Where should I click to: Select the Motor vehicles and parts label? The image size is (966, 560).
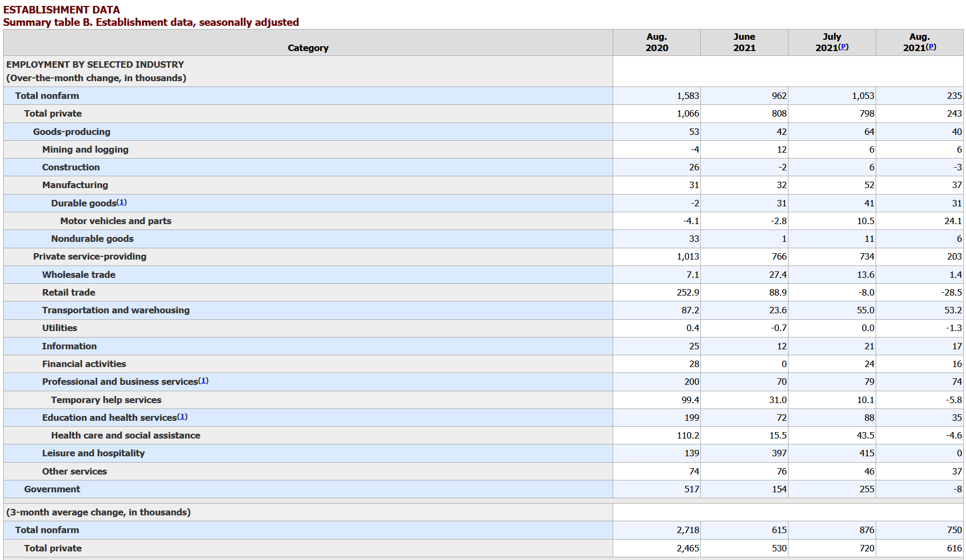(116, 221)
